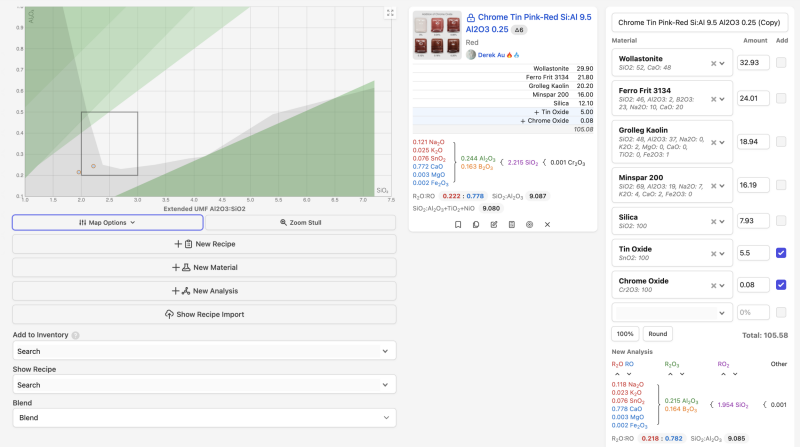The image size is (800, 447).
Task: Click the comment icon under the recipe card
Action: [x=475, y=225]
